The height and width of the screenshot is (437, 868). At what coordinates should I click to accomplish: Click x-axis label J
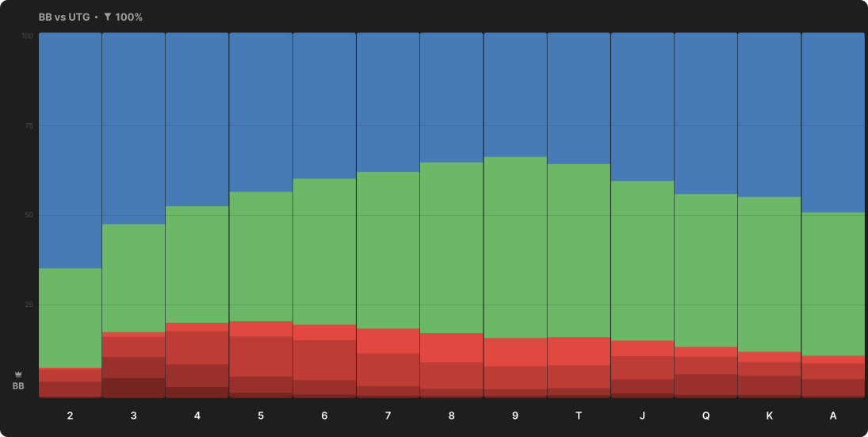[642, 416]
